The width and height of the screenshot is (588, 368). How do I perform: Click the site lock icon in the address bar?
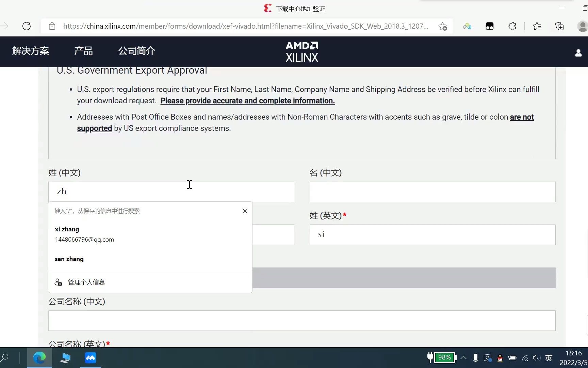click(x=52, y=26)
